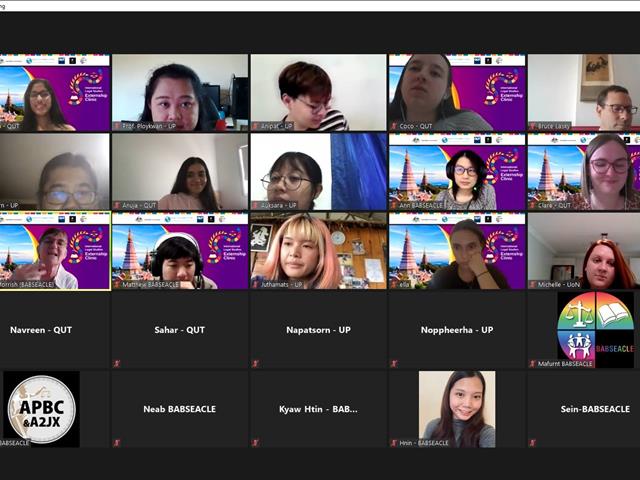Image resolution: width=640 pixels, height=480 pixels.
Task: Click muted mic icon beside Htin - BABSEACLE
Action: tap(394, 443)
